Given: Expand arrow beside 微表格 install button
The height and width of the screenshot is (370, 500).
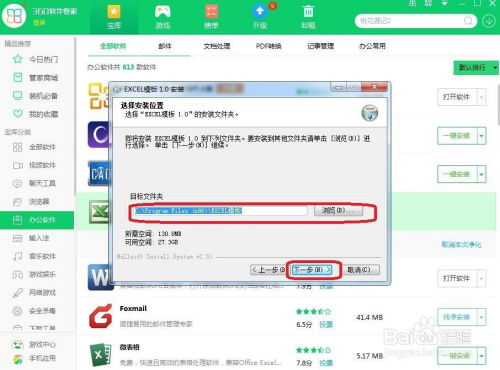Looking at the screenshot, I should 482,356.
